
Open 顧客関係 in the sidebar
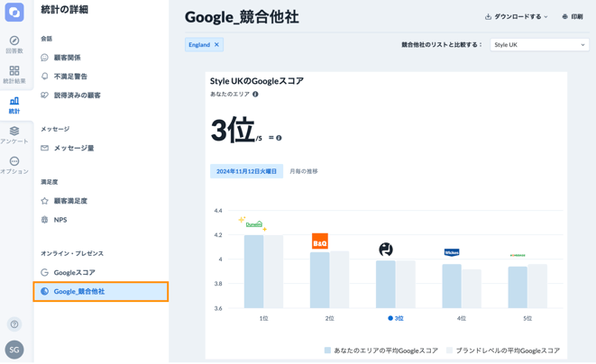[x=68, y=58]
